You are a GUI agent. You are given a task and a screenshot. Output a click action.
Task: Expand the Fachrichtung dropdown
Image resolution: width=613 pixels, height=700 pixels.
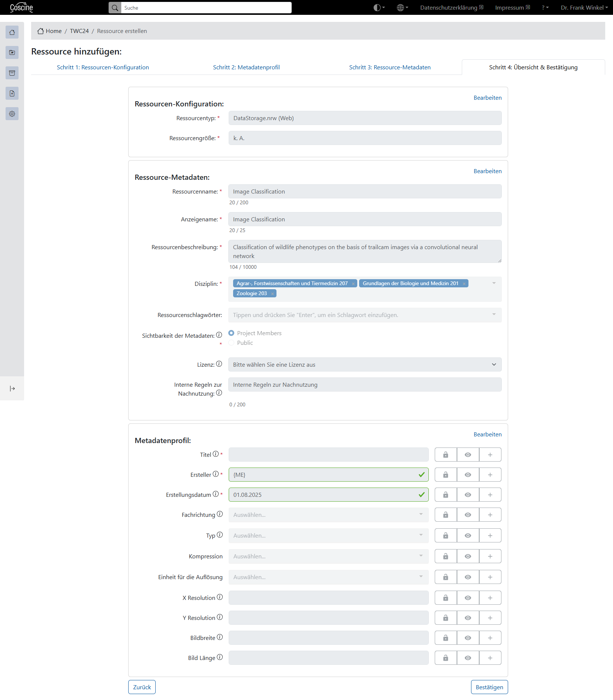[328, 515]
